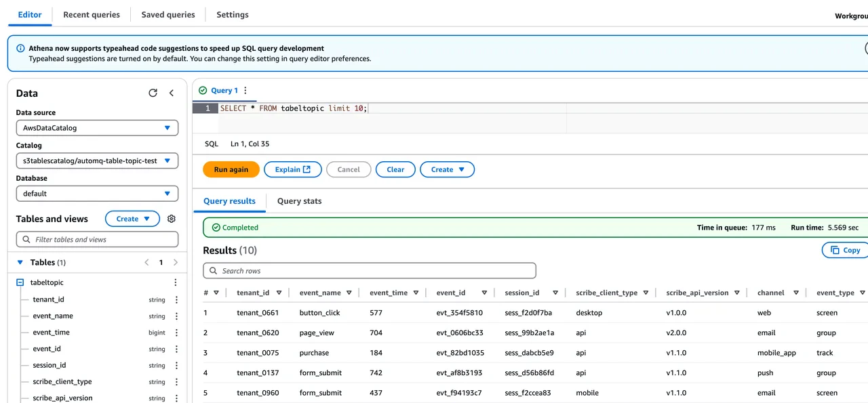This screenshot has height=403, width=868.
Task: Open Explain in a new window
Action: (x=292, y=169)
